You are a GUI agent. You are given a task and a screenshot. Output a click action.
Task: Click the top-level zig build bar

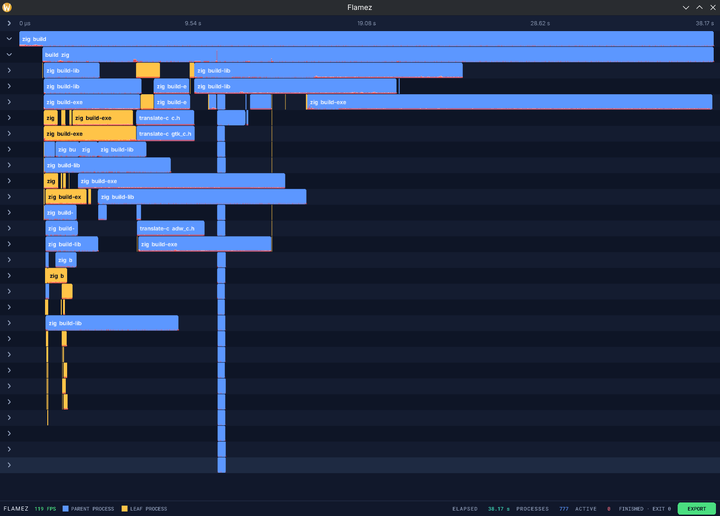[366, 39]
